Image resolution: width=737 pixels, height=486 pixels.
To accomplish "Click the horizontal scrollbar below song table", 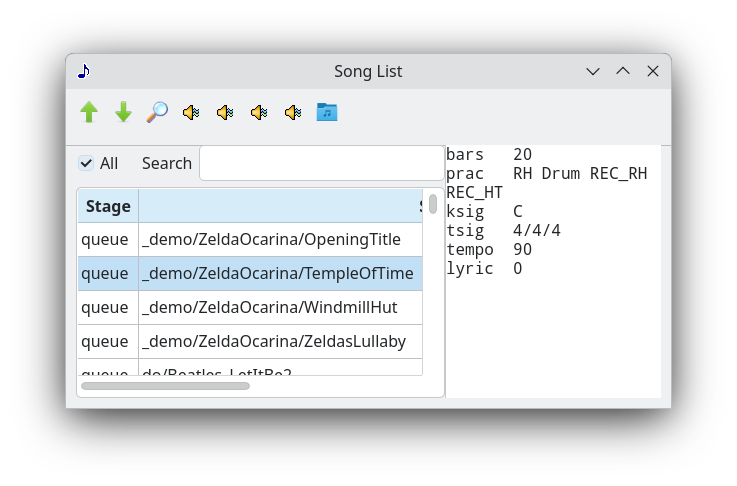I will pyautogui.click(x=165, y=386).
